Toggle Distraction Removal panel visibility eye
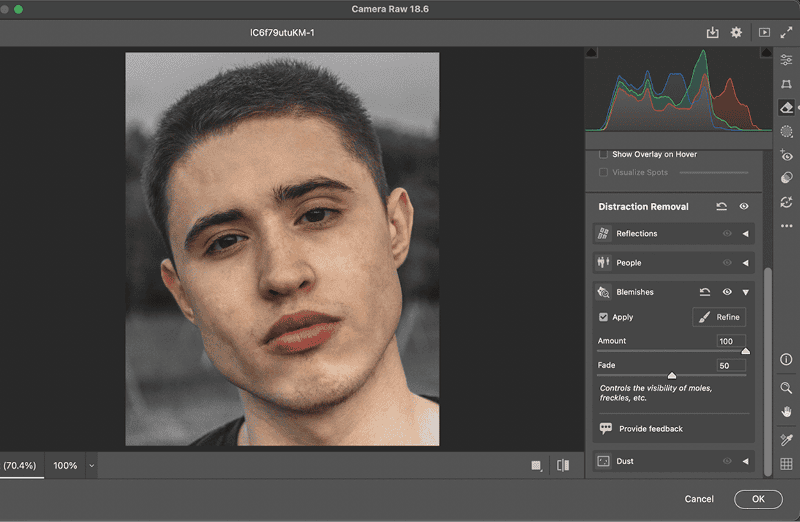Image resolution: width=800 pixels, height=522 pixels. coord(744,206)
